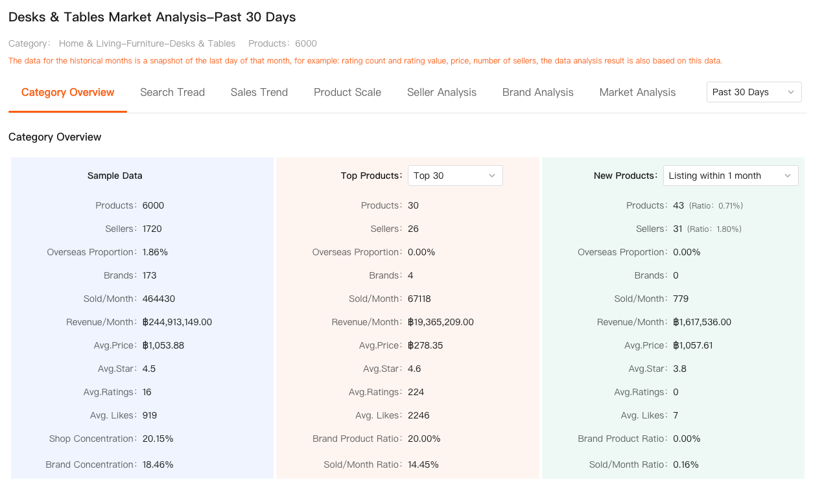The image size is (824, 504).
Task: Select the Seller Analysis tab
Action: (441, 92)
